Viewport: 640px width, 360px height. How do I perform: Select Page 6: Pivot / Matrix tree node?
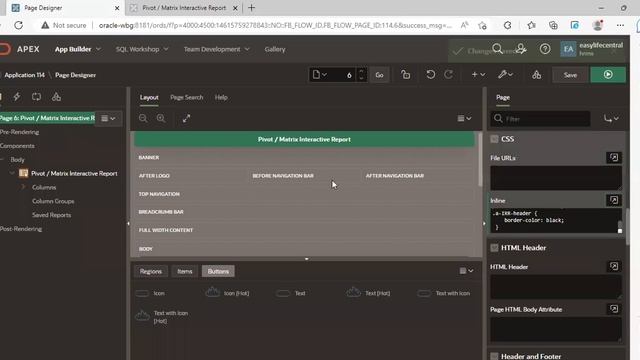point(47,118)
